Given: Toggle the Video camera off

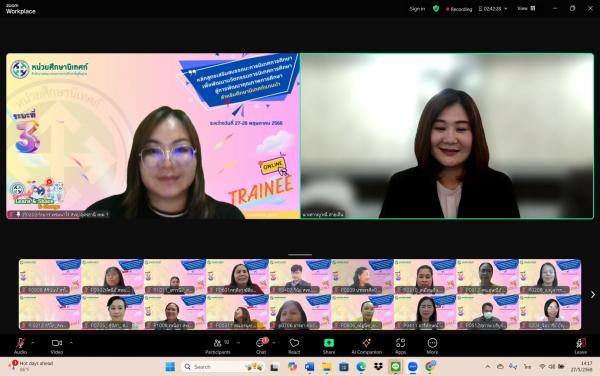Looking at the screenshot, I should coord(57,346).
